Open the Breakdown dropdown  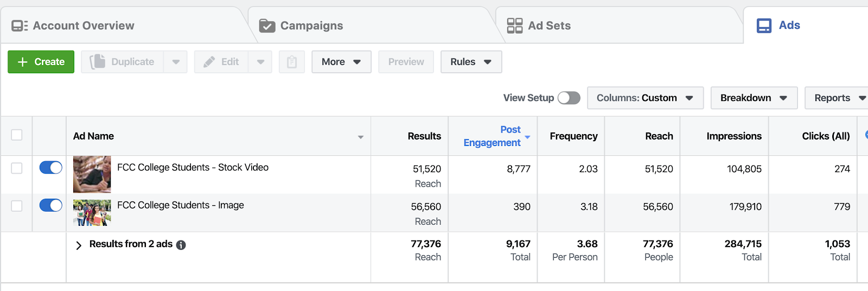(x=754, y=98)
